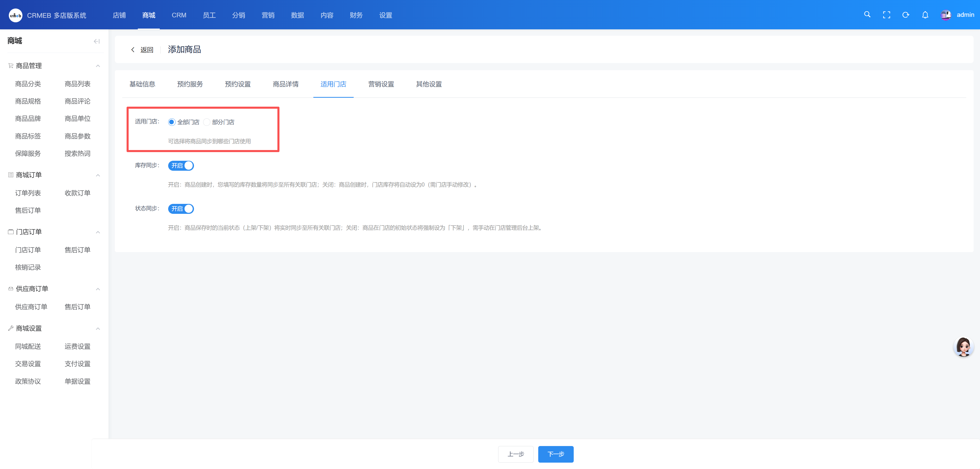Open 商品列表 in the sidebar
The height and width of the screenshot is (469, 980).
coord(77,84)
